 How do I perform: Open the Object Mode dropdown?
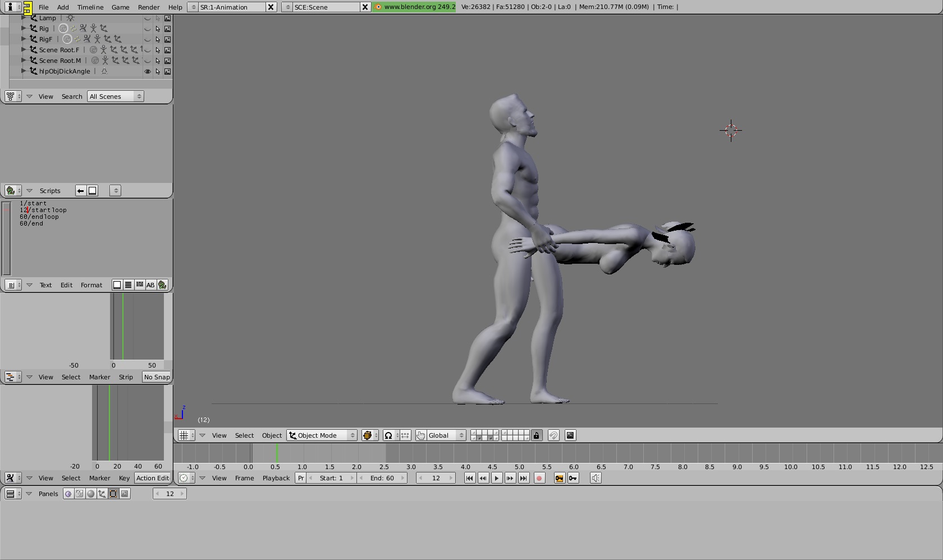[x=322, y=435]
